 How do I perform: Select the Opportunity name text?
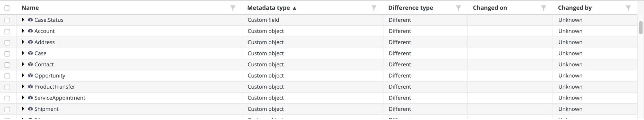point(50,75)
